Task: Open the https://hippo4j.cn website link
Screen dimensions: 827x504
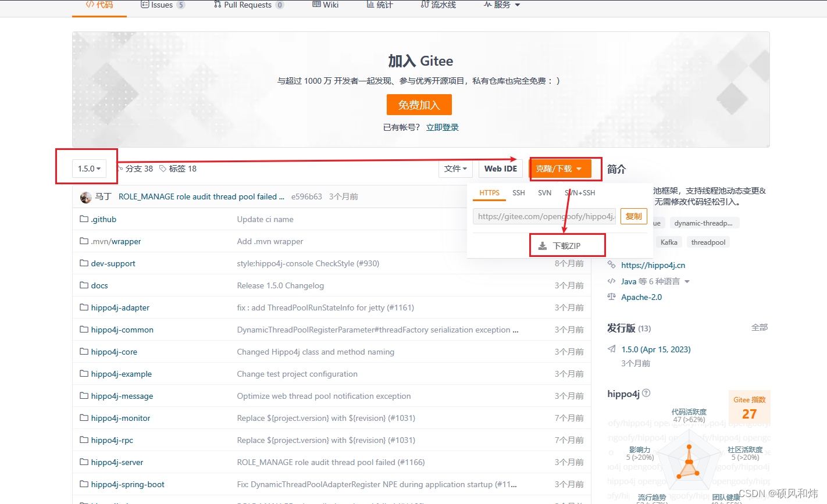Action: coord(653,265)
